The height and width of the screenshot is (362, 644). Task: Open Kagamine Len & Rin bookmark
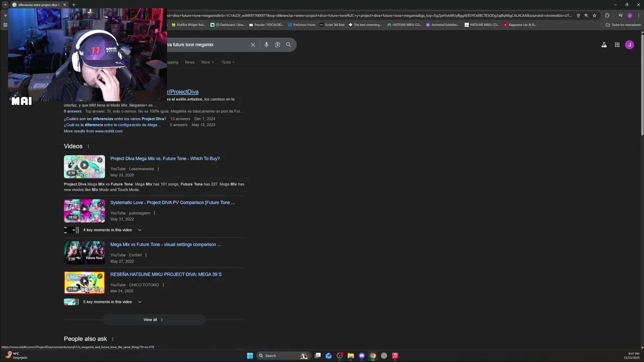520,25
